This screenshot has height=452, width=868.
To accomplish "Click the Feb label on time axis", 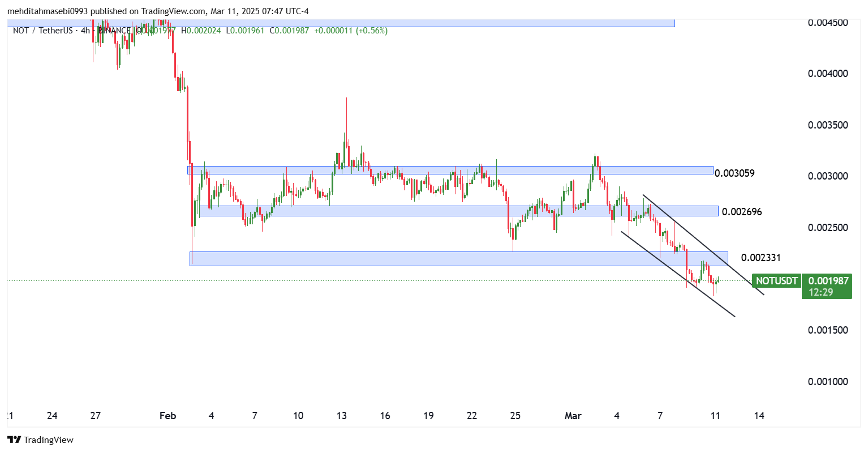I will (x=168, y=416).
